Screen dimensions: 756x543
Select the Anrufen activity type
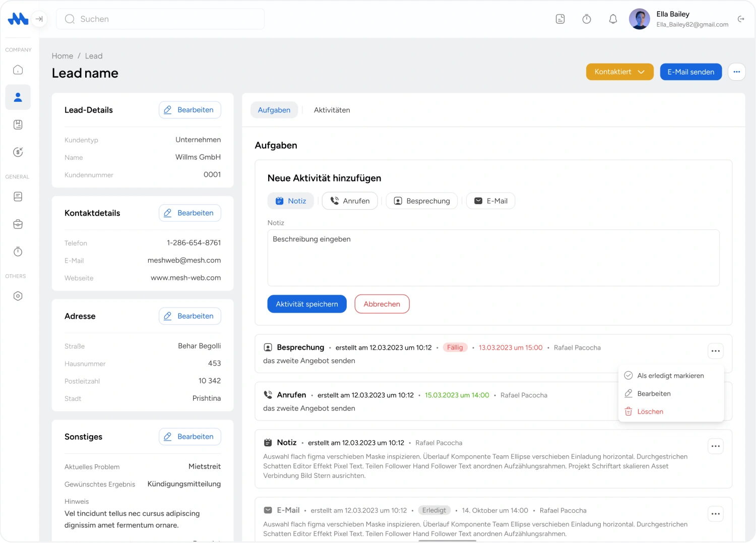(x=350, y=201)
